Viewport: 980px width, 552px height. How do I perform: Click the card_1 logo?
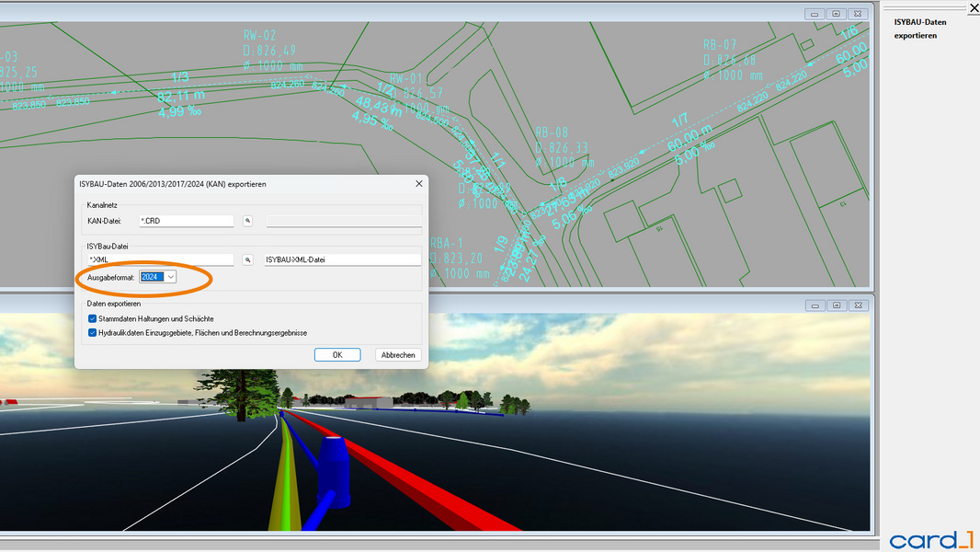[930, 539]
